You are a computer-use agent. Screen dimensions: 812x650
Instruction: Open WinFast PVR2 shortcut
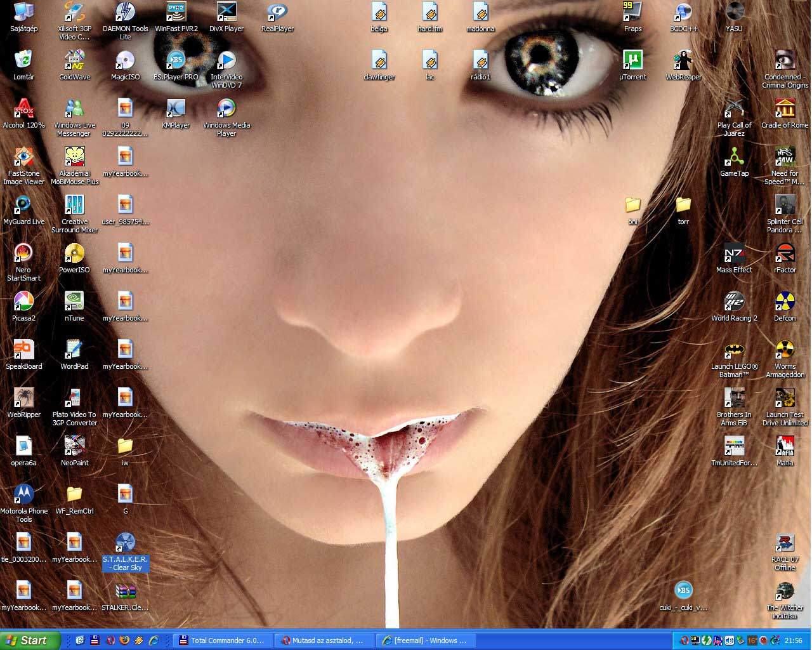coord(176,17)
